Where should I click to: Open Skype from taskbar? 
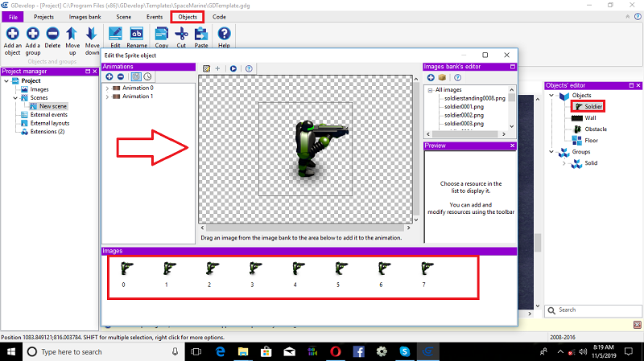tap(405, 352)
